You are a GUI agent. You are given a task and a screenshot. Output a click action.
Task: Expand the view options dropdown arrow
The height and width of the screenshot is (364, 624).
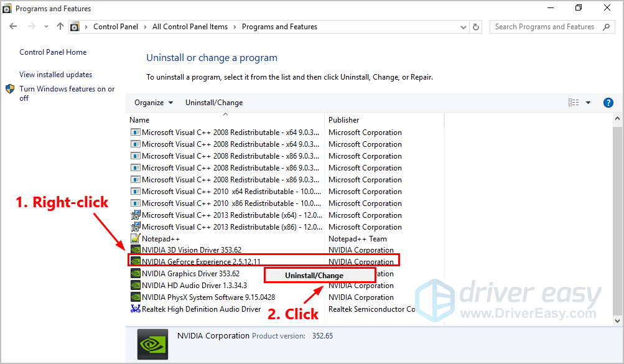588,103
